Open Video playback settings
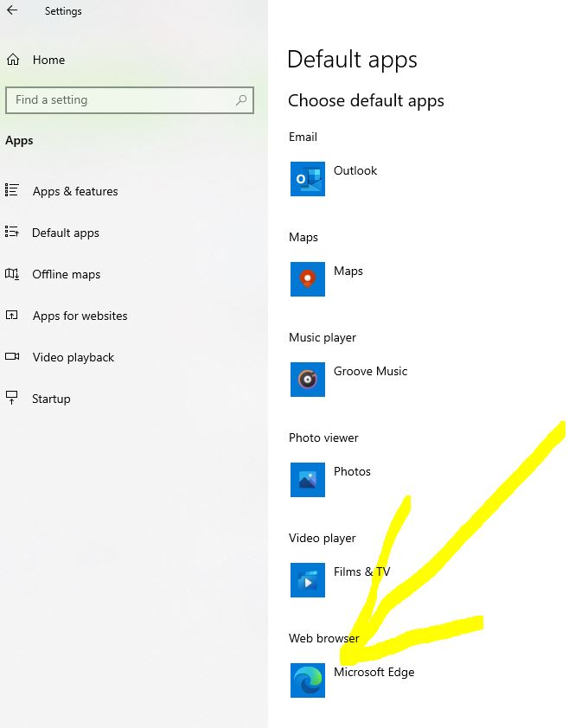The width and height of the screenshot is (575, 728). point(73,357)
